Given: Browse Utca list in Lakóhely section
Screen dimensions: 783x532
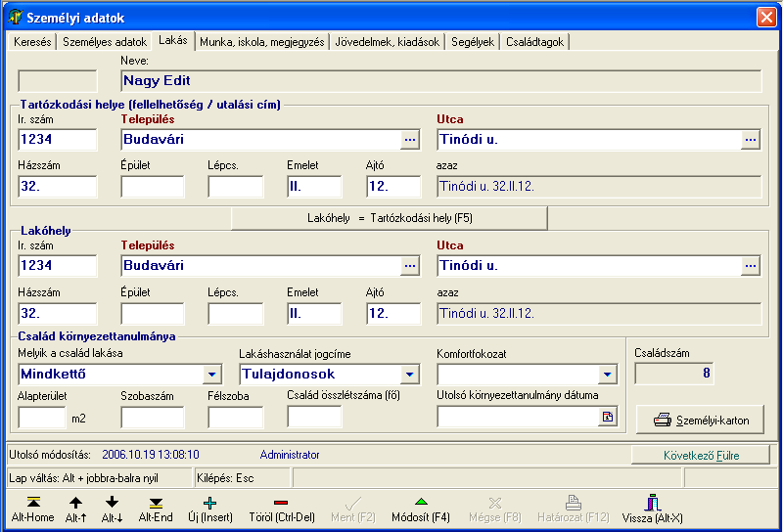Looking at the screenshot, I should click(x=751, y=266).
